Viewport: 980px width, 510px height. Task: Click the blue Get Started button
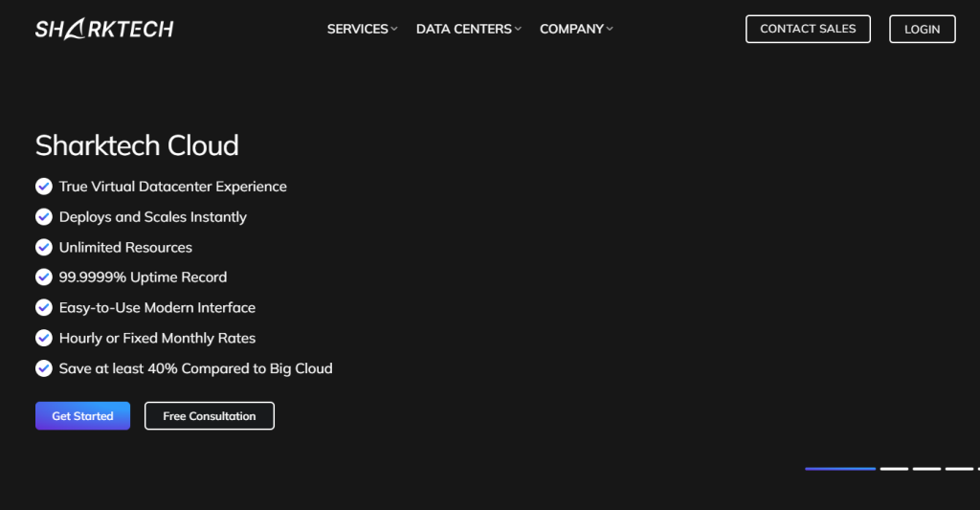point(82,416)
